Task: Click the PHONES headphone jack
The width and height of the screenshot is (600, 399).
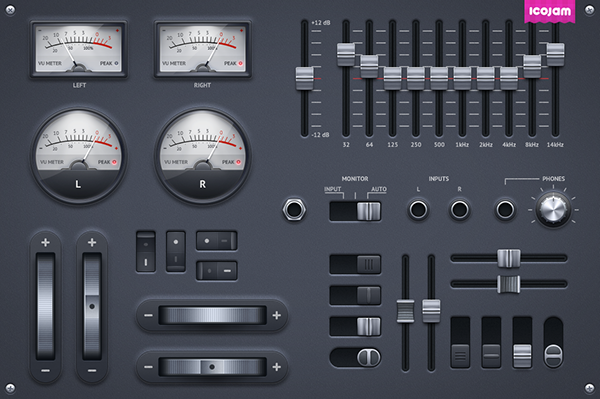Action: (505, 209)
